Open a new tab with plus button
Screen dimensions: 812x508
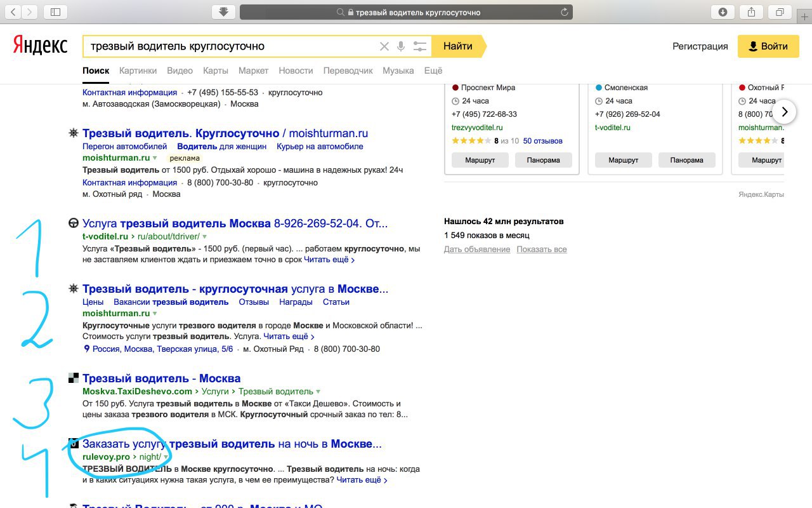click(805, 17)
